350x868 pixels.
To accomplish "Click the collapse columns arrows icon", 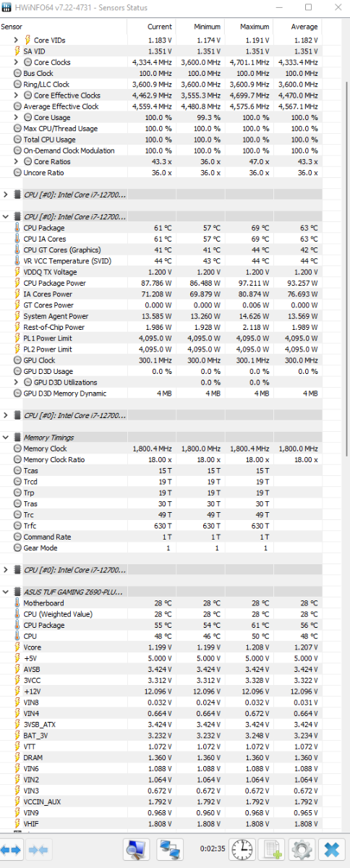I will (38, 850).
